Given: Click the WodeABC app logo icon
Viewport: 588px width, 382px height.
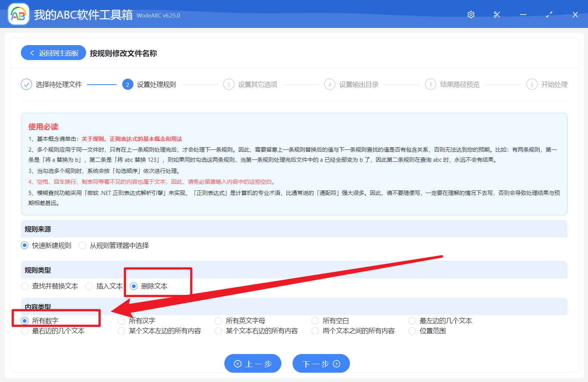Looking at the screenshot, I should click(x=19, y=15).
